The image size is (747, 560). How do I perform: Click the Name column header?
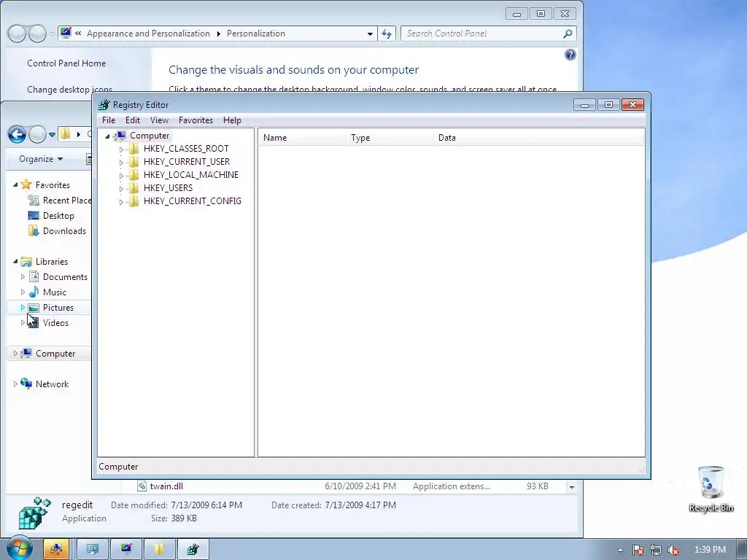[x=302, y=138]
